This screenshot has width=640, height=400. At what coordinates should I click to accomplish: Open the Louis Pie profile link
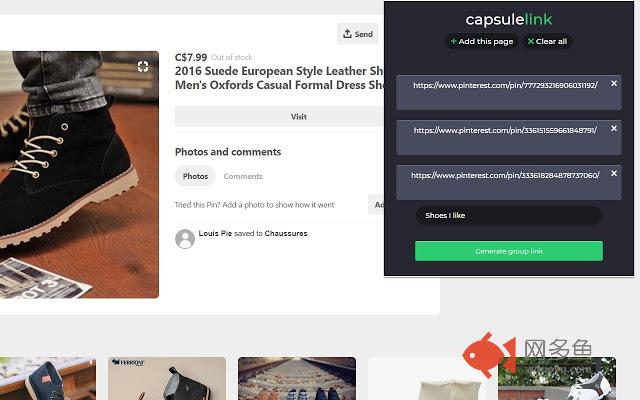pos(215,233)
